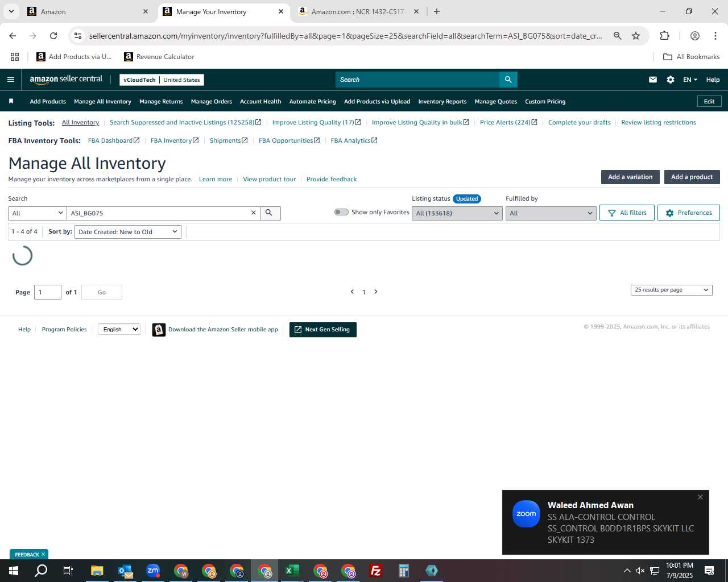Open Manage Orders in the nav bar
This screenshot has height=582, width=728.
[212, 102]
